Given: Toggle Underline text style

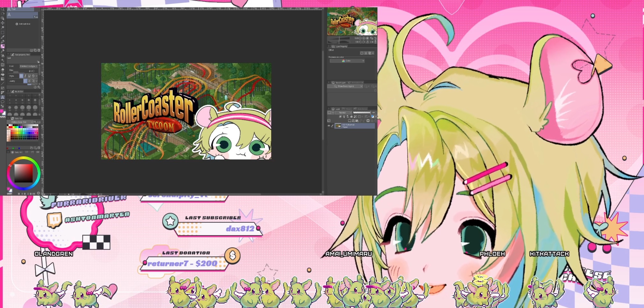Looking at the screenshot, I should click(29, 76).
